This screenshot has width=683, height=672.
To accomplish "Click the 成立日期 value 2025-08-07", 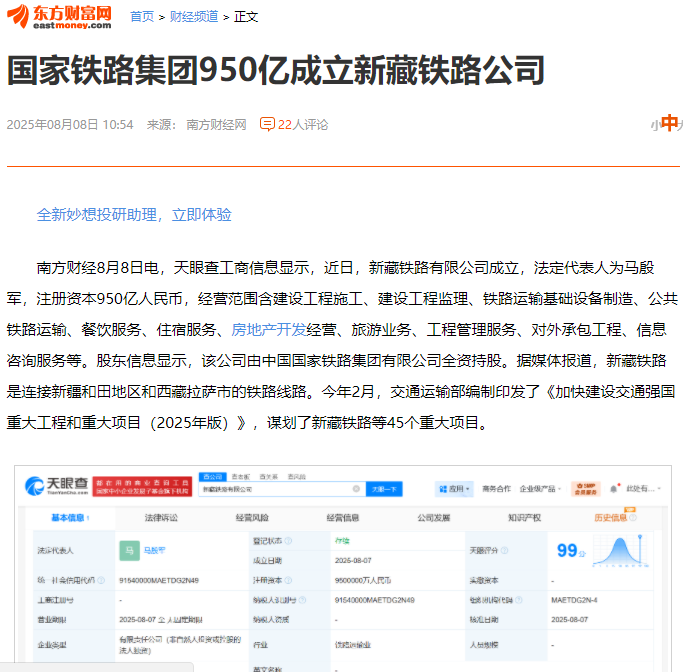I will [x=353, y=561].
